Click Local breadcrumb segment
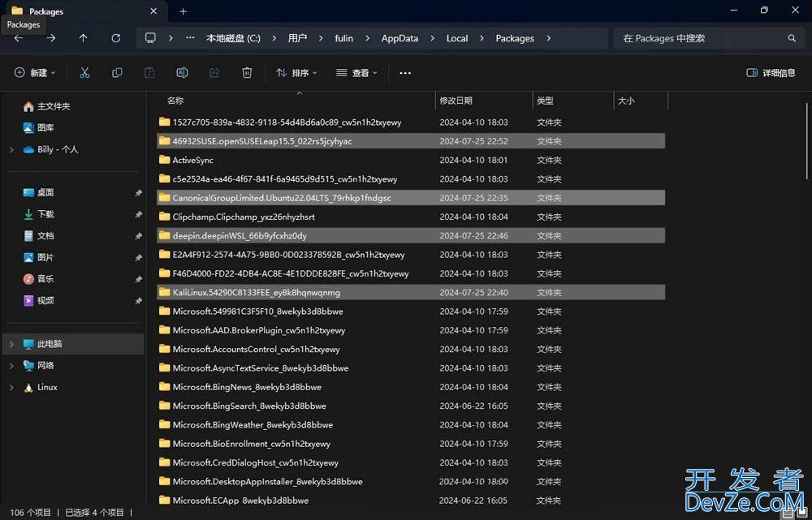 point(457,38)
